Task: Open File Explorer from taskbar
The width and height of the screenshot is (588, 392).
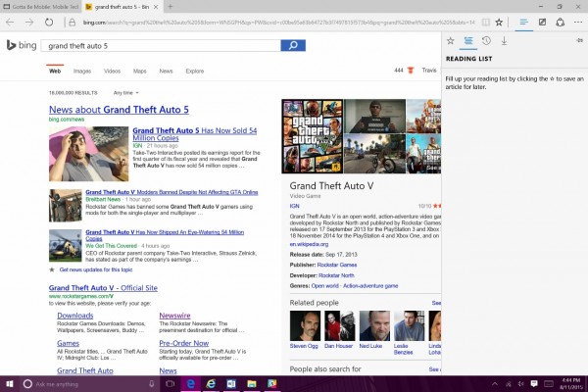Action: pos(251,384)
